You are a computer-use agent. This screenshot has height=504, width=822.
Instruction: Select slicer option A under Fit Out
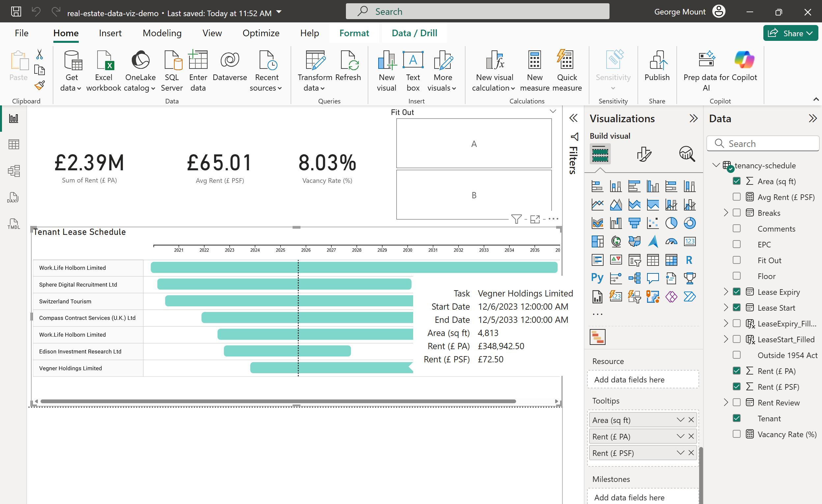click(474, 144)
